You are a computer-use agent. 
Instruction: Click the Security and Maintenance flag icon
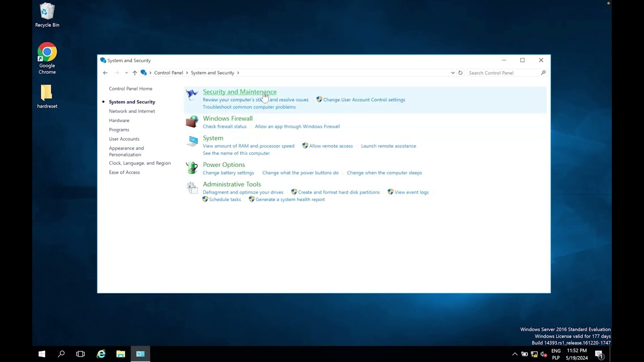point(192,94)
